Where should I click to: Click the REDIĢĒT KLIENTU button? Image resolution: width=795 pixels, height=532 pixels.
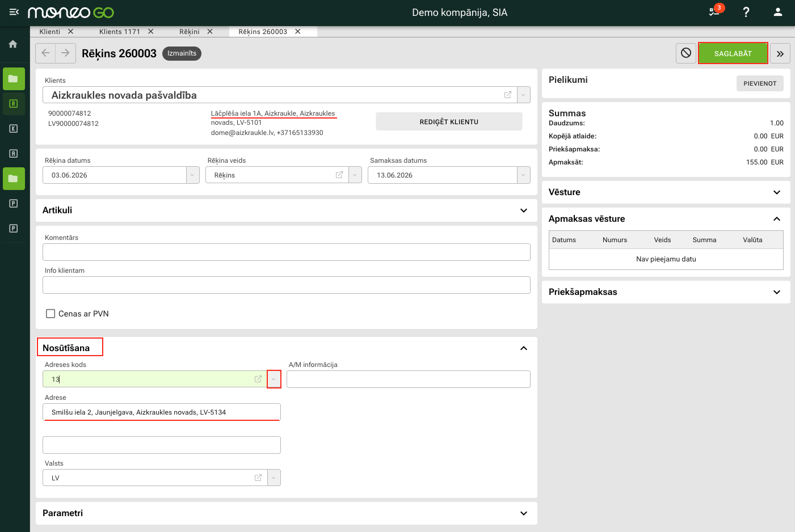click(449, 122)
